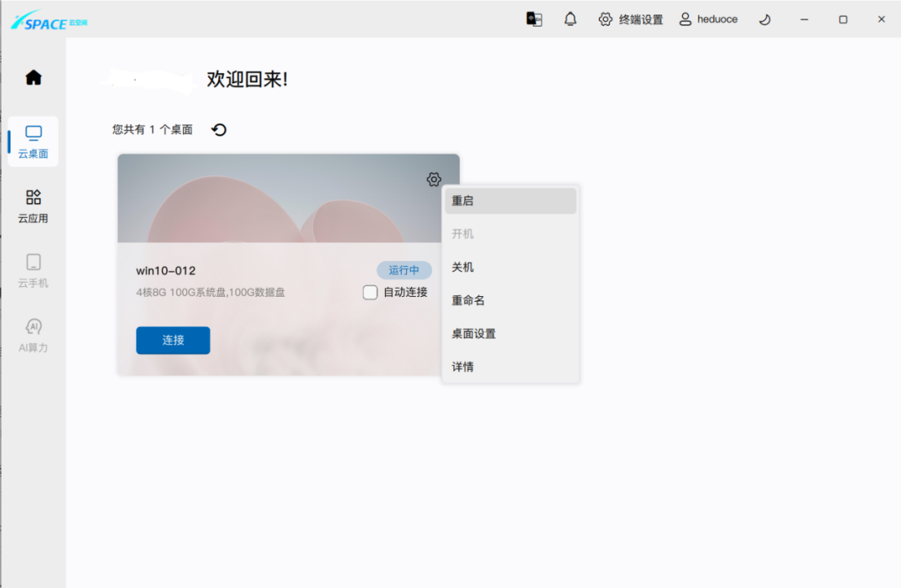Go to the Home page icon
This screenshot has width=901, height=588.
click(33, 77)
